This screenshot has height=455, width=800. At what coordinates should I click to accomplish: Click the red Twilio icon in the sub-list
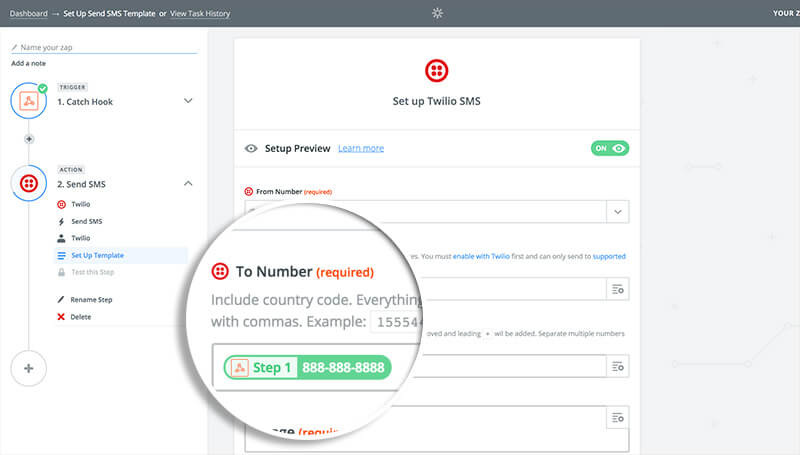(61, 204)
